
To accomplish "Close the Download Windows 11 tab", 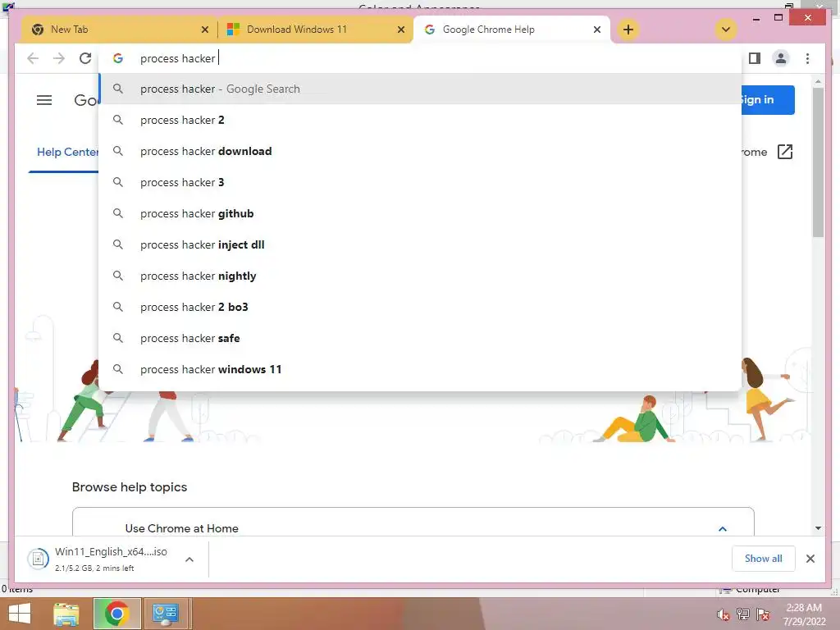I will click(x=400, y=30).
